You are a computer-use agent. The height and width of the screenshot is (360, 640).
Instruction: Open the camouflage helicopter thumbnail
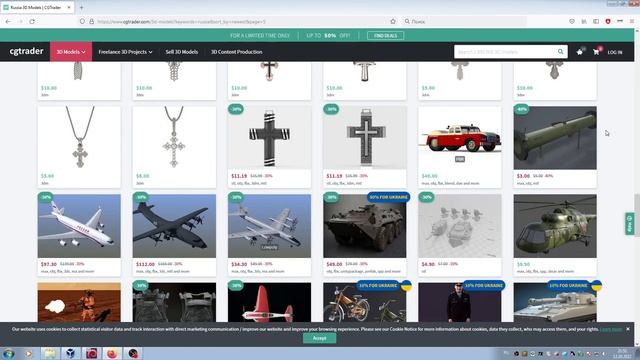point(555,226)
